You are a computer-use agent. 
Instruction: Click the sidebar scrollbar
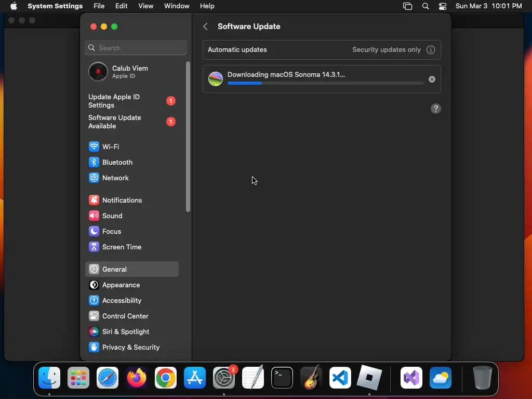188,137
